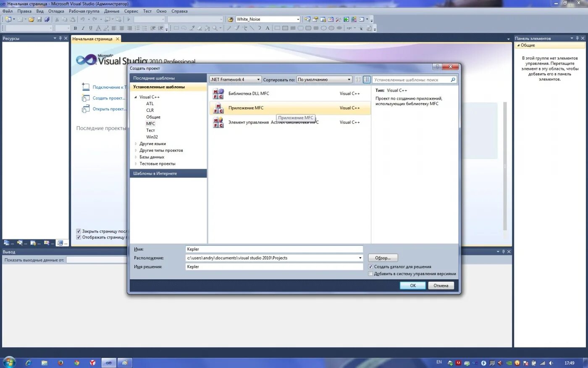This screenshot has height=368, width=588.
Task: Click the Начальная страница taskbar Visual Studio icon
Action: (108, 363)
